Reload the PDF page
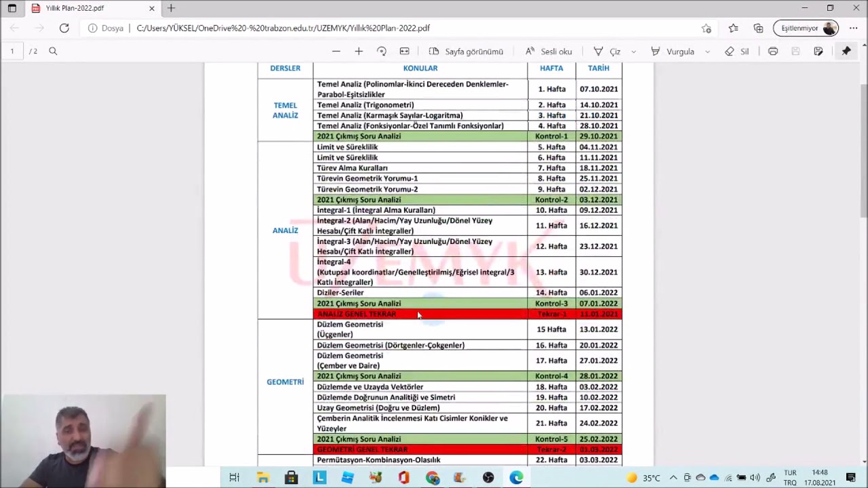Screen dimensions: 868x488 (x=64, y=28)
